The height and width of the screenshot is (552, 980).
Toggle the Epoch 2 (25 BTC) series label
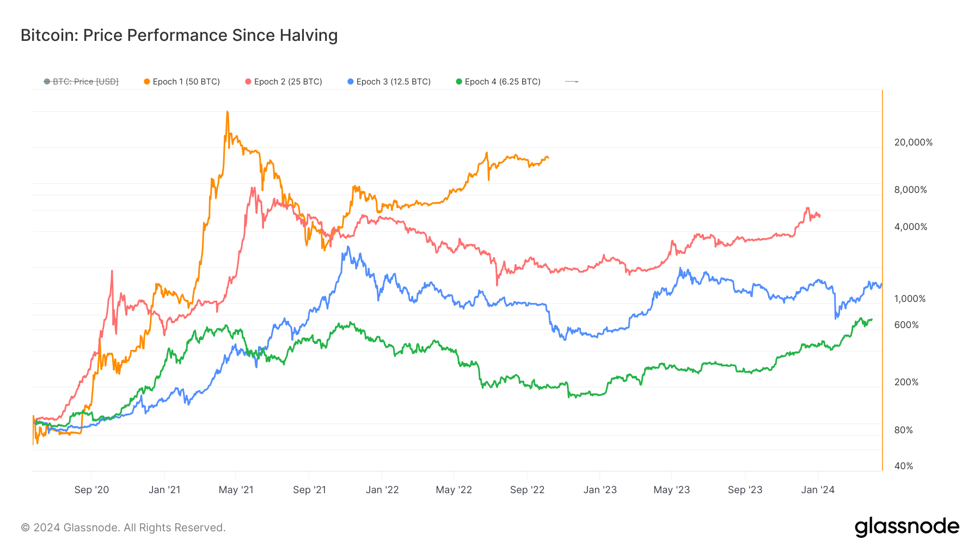[288, 82]
